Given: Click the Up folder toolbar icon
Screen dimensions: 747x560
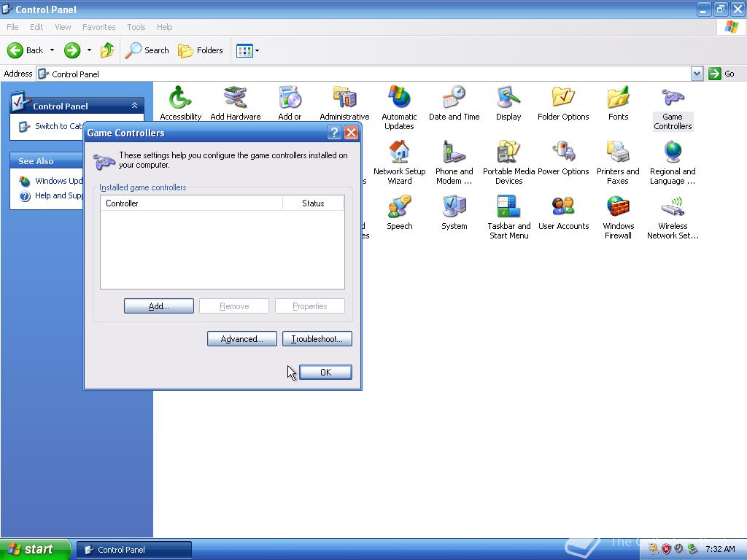Looking at the screenshot, I should coord(107,50).
